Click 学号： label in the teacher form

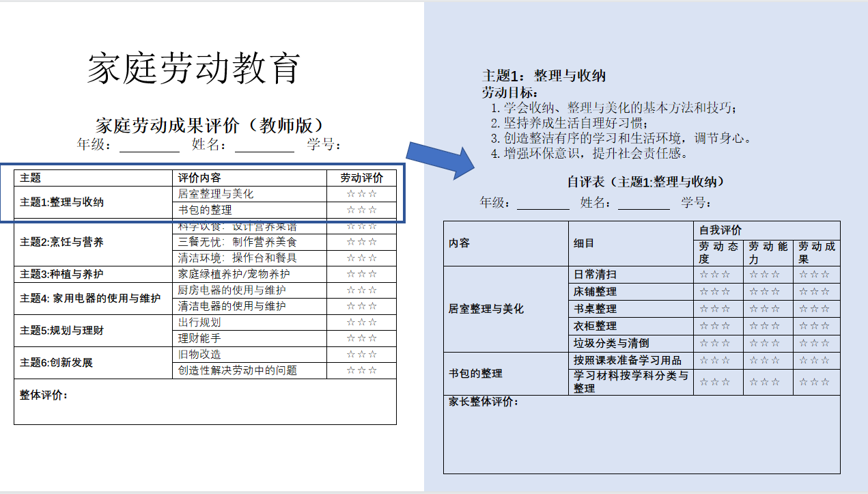tap(324, 145)
